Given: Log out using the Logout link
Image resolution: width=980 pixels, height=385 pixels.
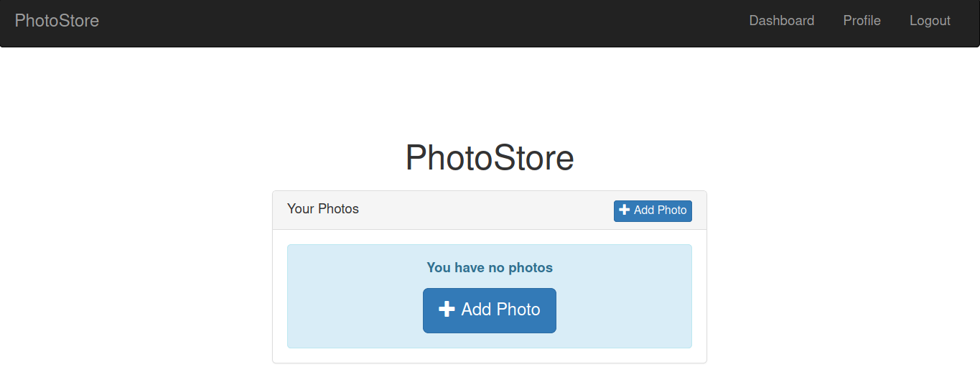Looking at the screenshot, I should tap(930, 21).
